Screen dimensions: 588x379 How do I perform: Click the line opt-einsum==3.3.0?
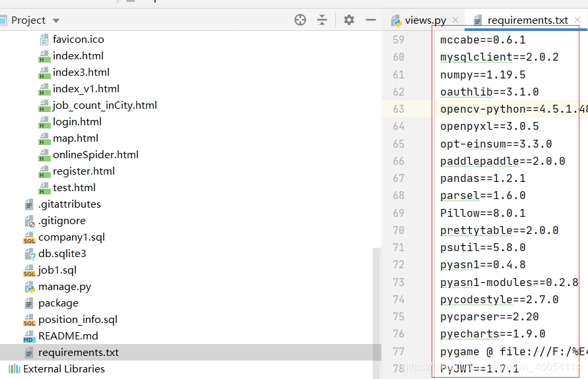coord(496,144)
